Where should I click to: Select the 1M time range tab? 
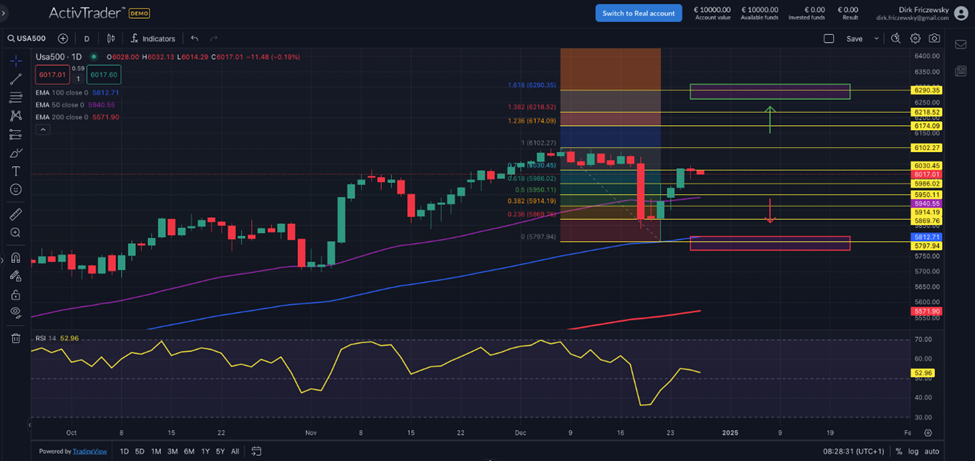(156, 451)
